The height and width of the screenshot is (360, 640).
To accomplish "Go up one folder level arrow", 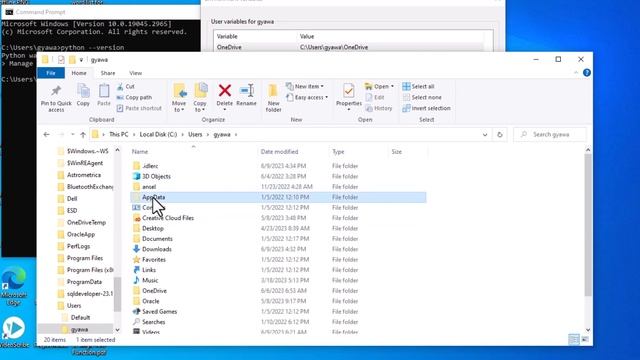I will pos(83,134).
